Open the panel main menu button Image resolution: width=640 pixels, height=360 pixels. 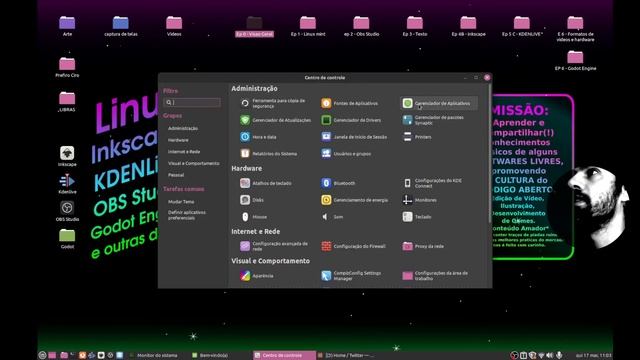pyautogui.click(x=42, y=356)
